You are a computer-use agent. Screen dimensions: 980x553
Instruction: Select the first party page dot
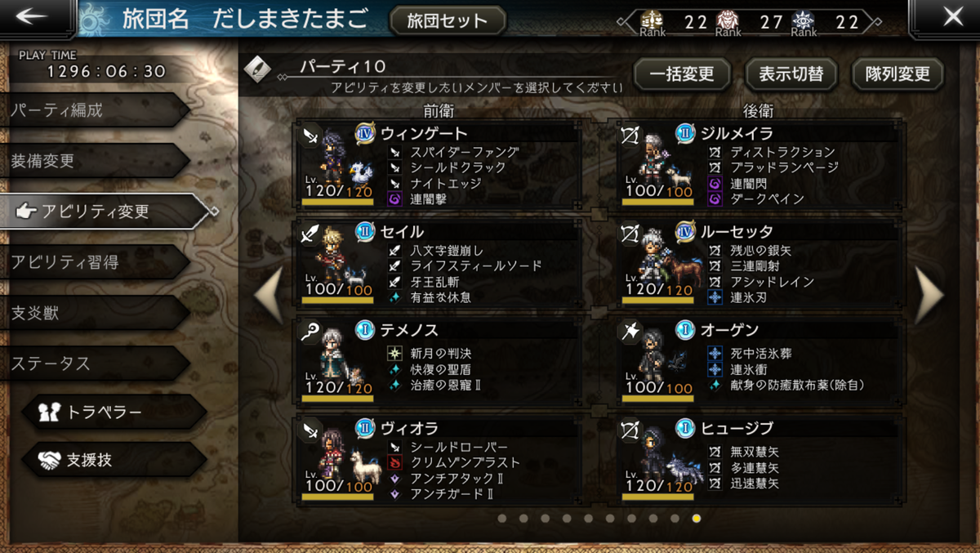(502, 518)
